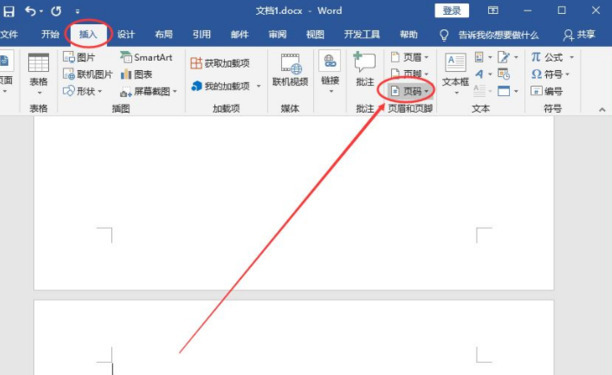The width and height of the screenshot is (612, 375).
Task: Switch to the 邮件 tab
Action: tap(239, 34)
